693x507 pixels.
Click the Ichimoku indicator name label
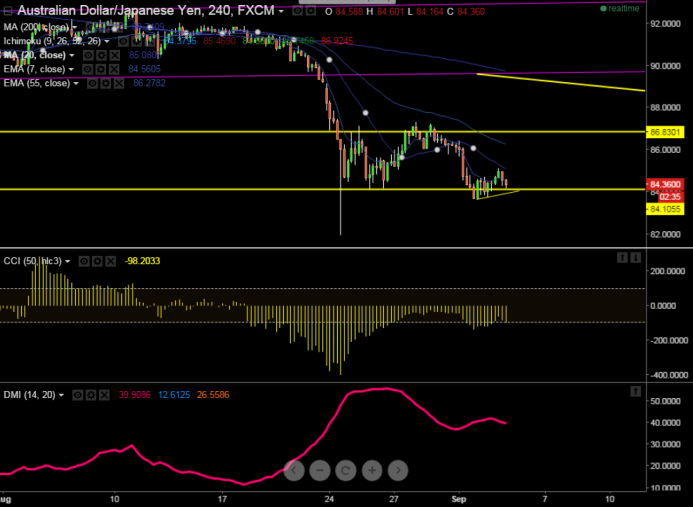(x=52, y=41)
